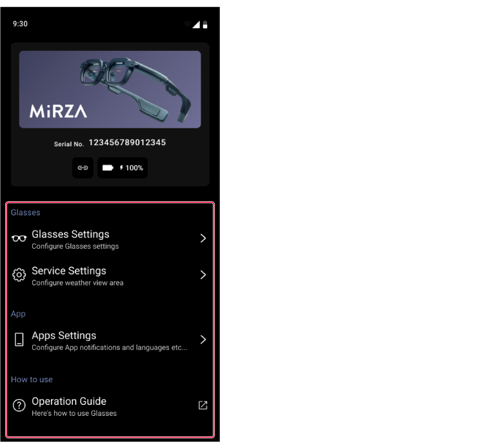Screen dimensions: 496x448
Task: Click the 'Glasses' section header
Action: (x=26, y=213)
